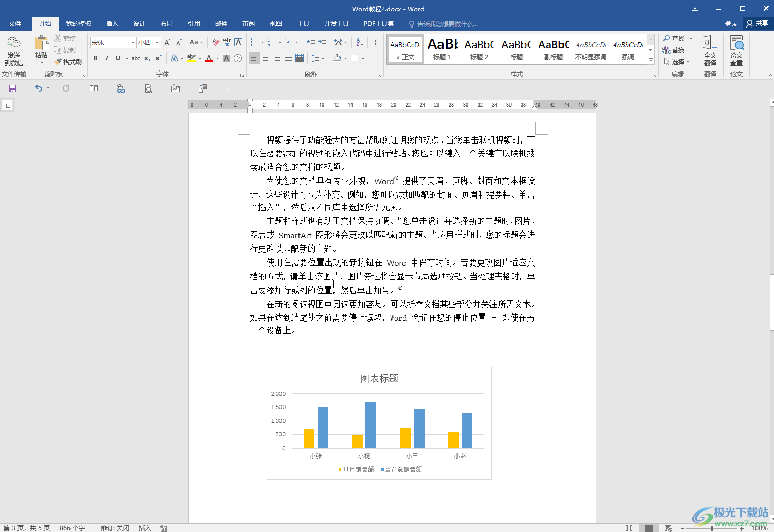This screenshot has width=774, height=532.
Task: Click the Paper Duplicate Check icon
Action: click(x=736, y=51)
